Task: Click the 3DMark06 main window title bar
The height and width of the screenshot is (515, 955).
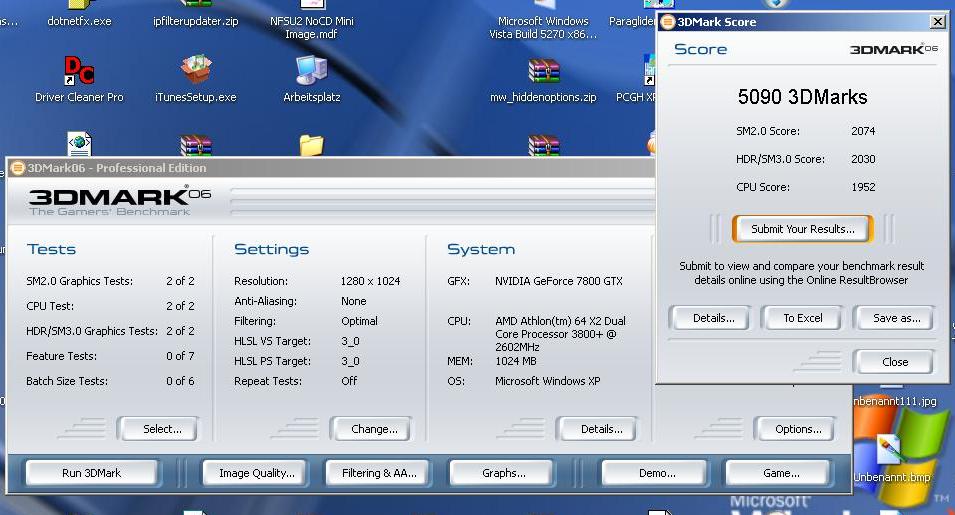Action: tap(330, 167)
